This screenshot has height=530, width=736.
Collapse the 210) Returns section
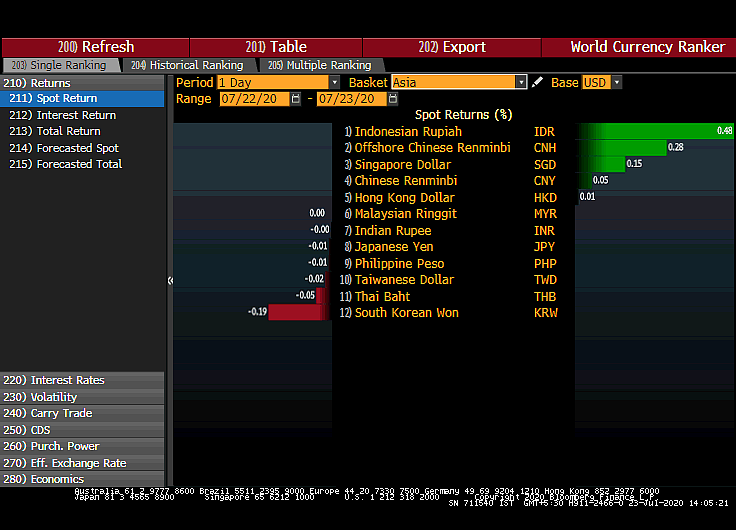pos(82,83)
